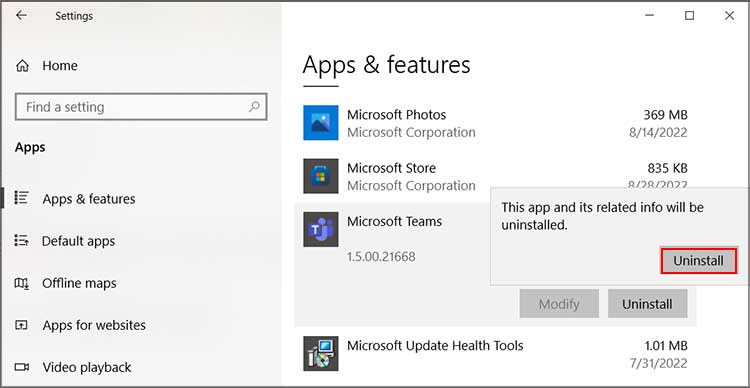Click the 835 KB size value

pos(667,168)
